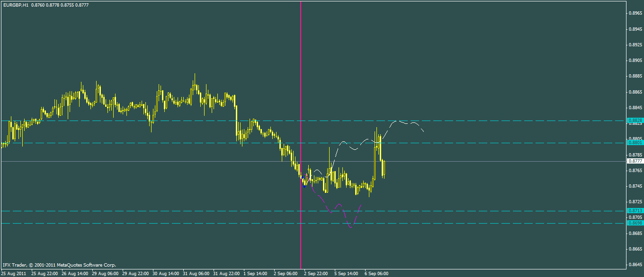
Task: Click the current price label 0.8777
Action: [x=635, y=161]
